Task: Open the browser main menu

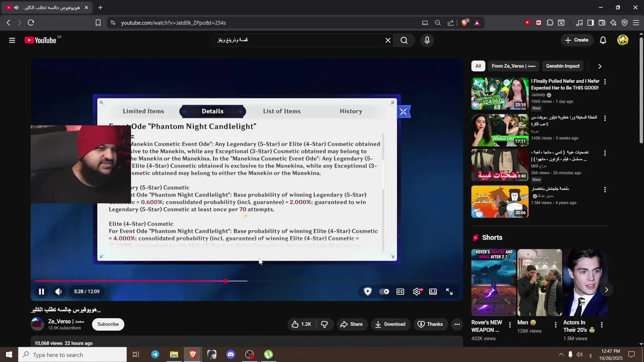Action: 636,23
